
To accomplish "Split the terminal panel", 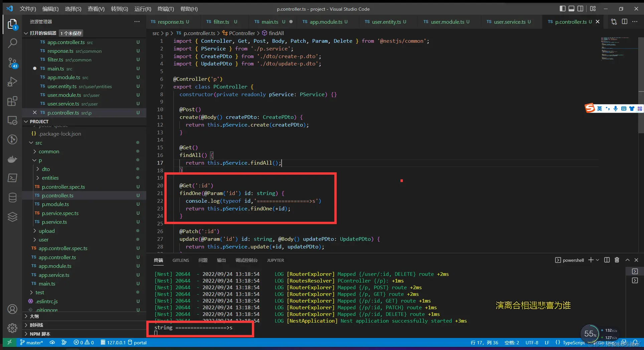I will tap(607, 260).
